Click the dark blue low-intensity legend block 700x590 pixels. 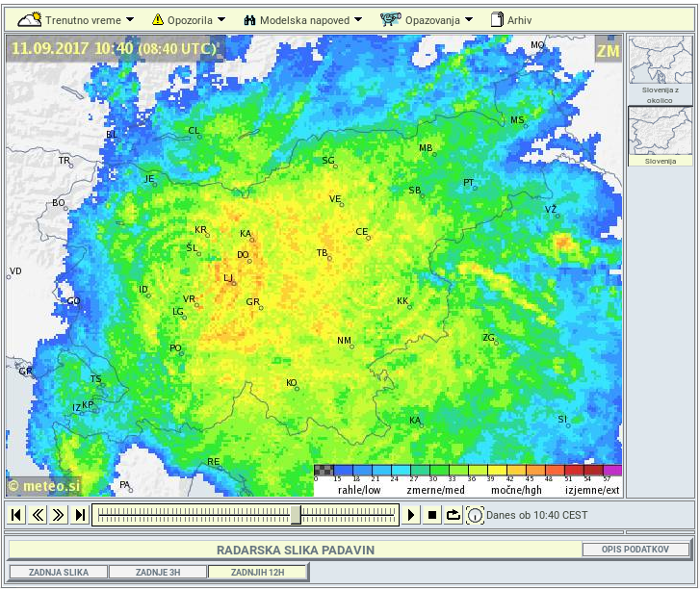(343, 470)
